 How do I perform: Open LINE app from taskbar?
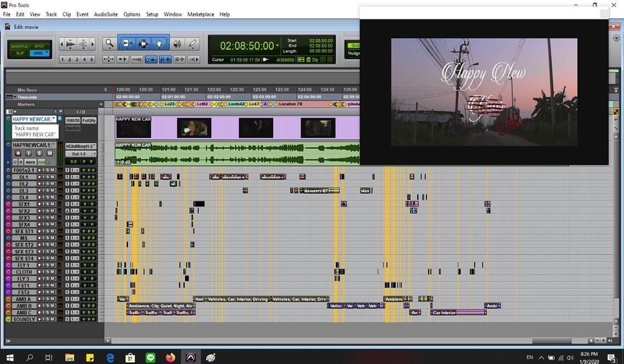[x=150, y=357]
